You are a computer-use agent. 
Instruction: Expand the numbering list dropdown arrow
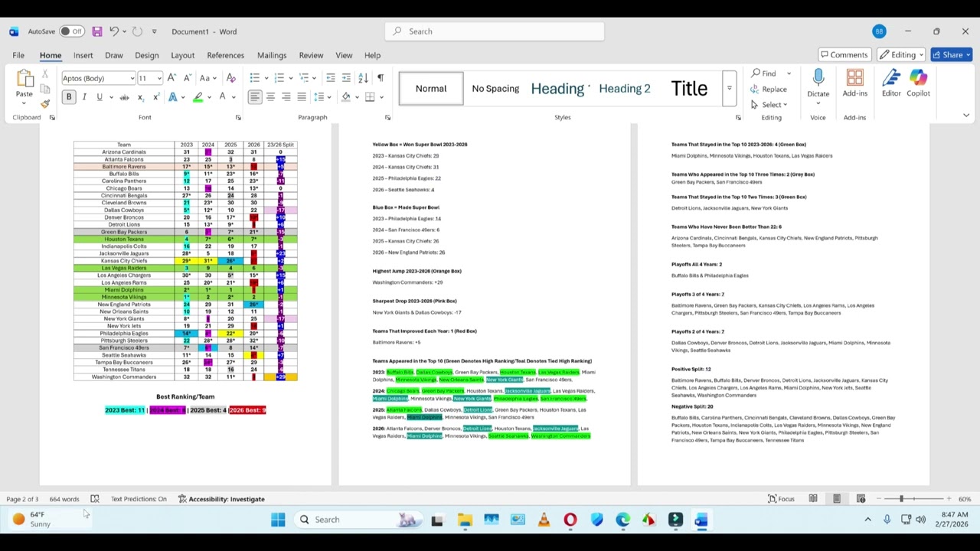click(289, 78)
